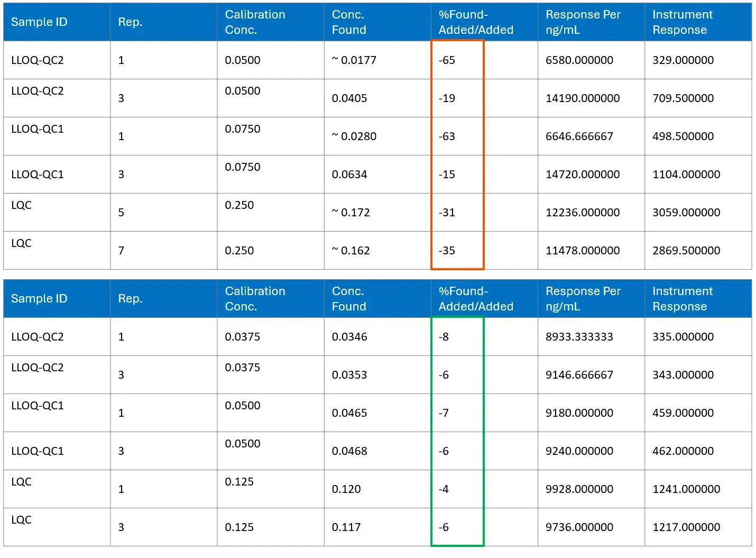Select the Sample ID column header

(39, 22)
